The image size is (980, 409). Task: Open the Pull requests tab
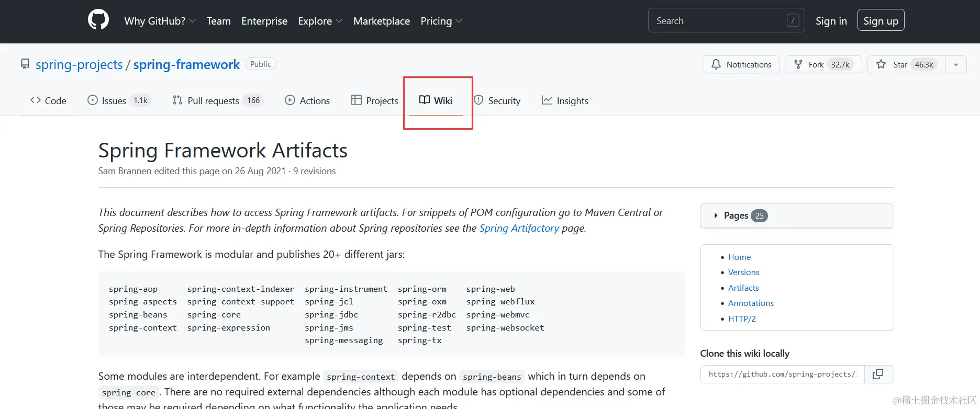(218, 100)
